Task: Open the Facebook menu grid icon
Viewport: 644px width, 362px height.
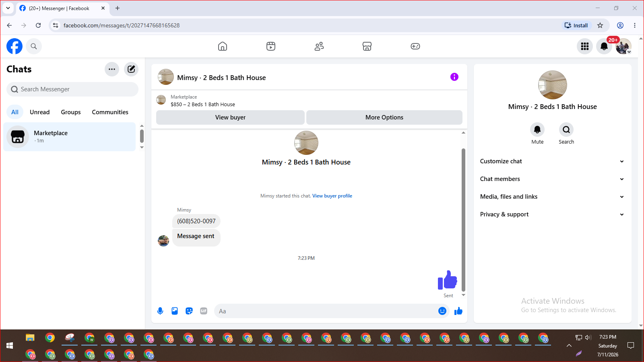Action: click(585, 46)
